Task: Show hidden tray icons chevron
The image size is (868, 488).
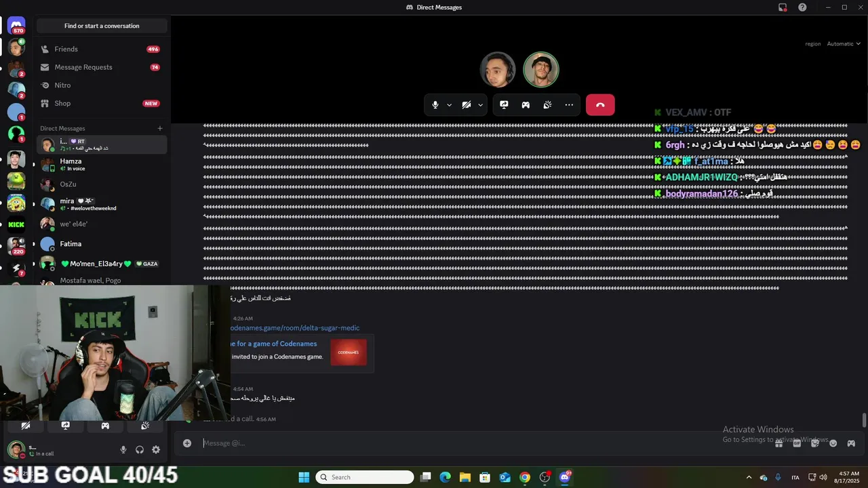Action: [x=749, y=477]
